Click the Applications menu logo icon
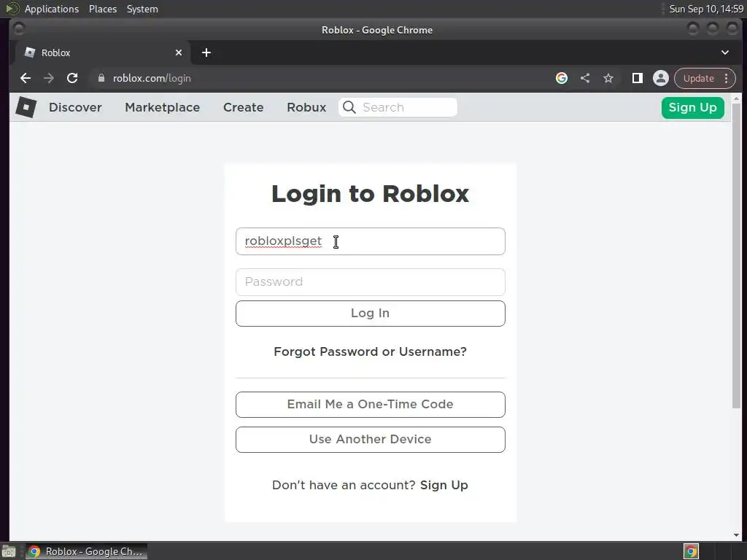 click(12, 9)
